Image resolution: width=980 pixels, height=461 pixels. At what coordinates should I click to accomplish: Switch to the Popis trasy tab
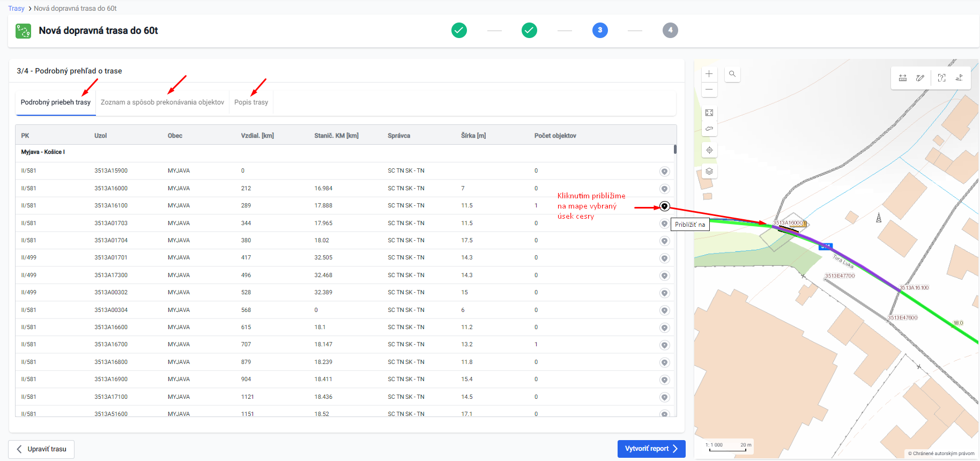point(251,102)
